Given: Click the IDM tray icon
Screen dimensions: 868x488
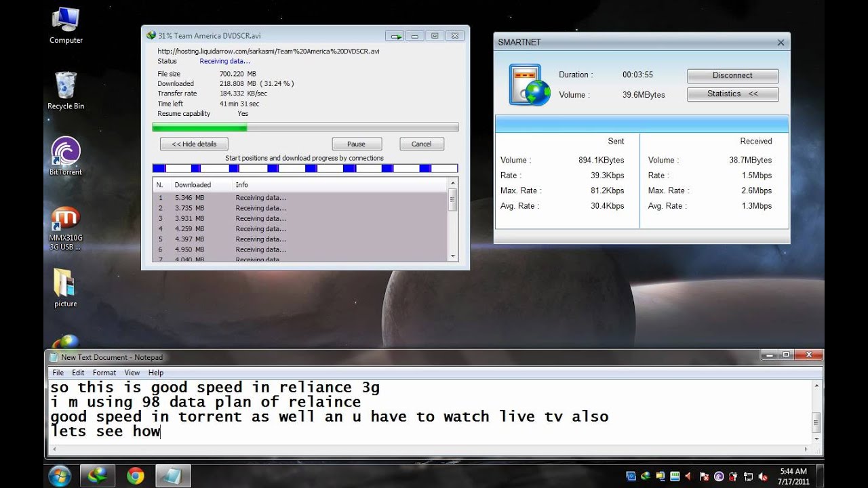Looking at the screenshot, I should click(x=645, y=476).
